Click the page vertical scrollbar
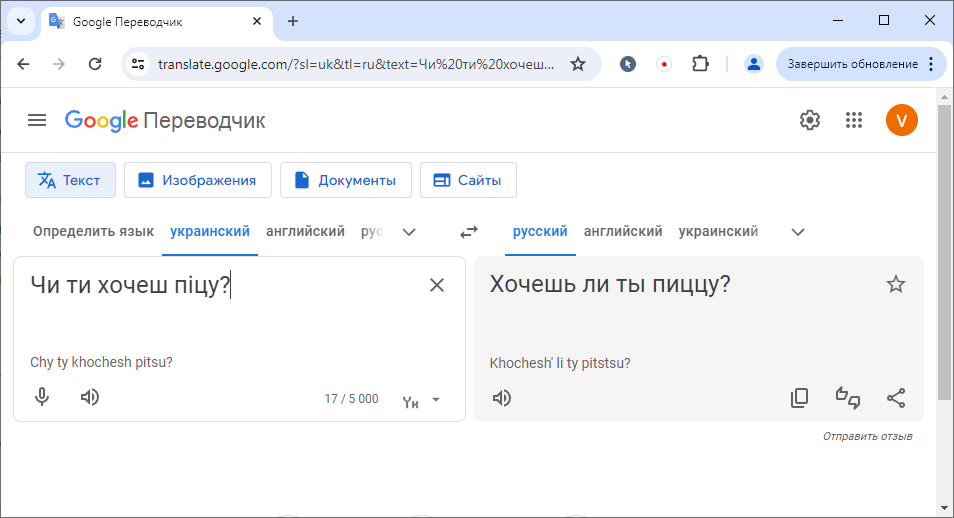 (944, 250)
